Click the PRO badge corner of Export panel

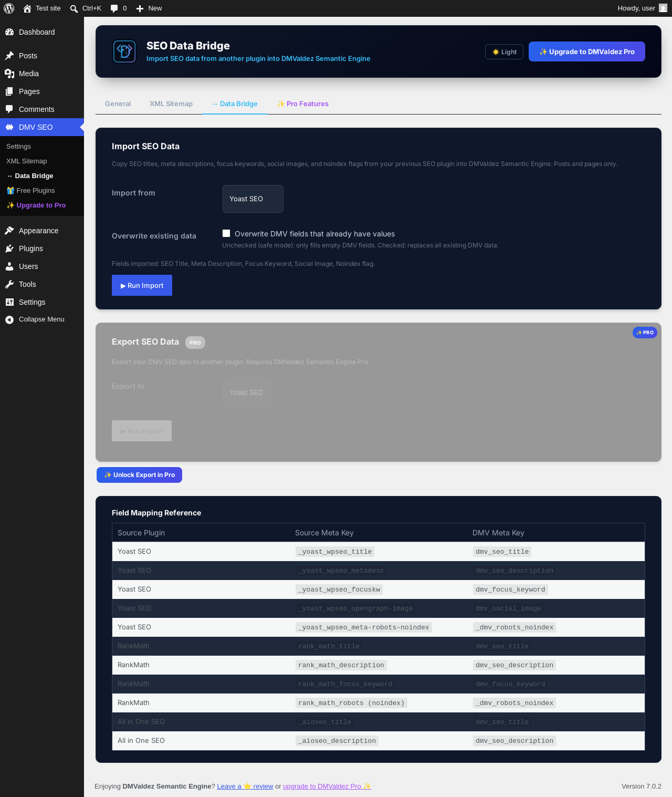pos(645,333)
